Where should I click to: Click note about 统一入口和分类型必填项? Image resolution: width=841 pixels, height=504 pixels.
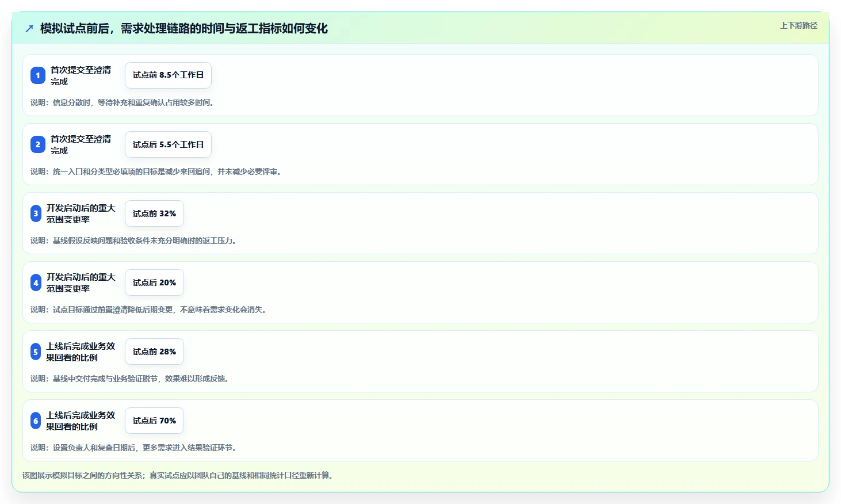pyautogui.click(x=156, y=171)
